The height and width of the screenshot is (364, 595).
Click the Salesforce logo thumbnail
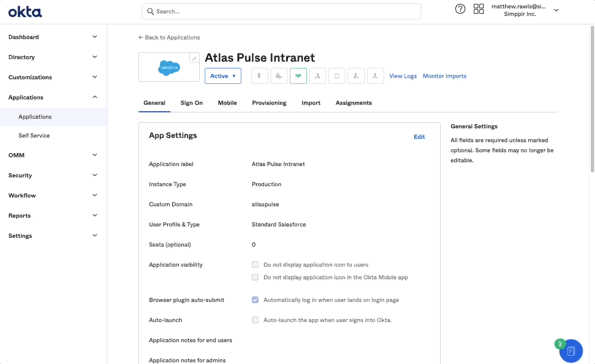(x=169, y=68)
